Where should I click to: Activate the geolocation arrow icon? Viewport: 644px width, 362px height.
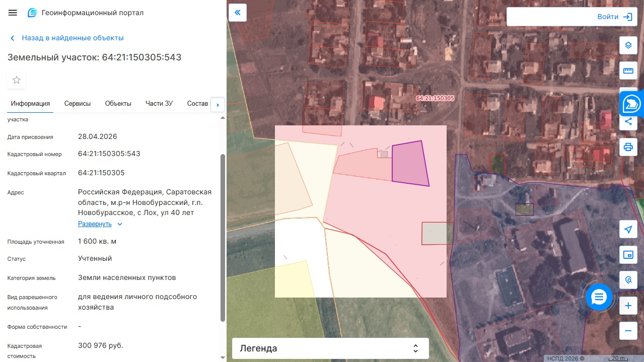click(x=628, y=230)
